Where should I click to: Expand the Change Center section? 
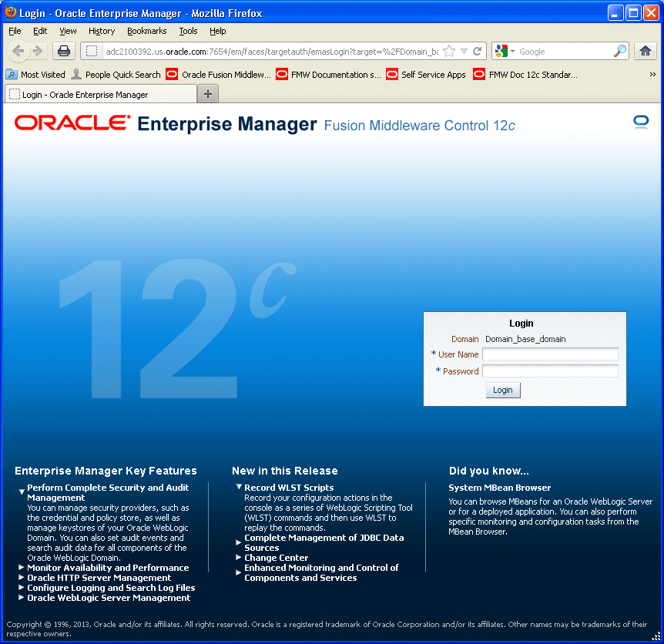(x=239, y=557)
